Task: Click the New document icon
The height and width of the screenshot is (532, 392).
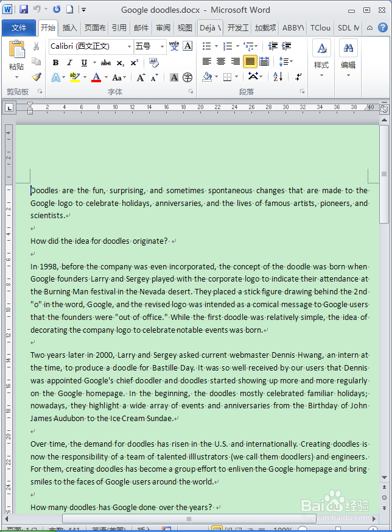Action: pos(69,9)
